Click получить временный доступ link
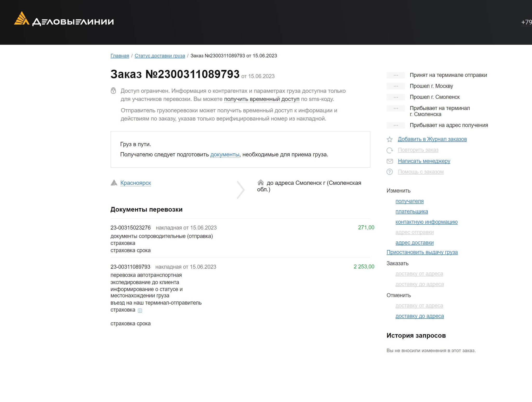532x402 pixels. tap(262, 99)
